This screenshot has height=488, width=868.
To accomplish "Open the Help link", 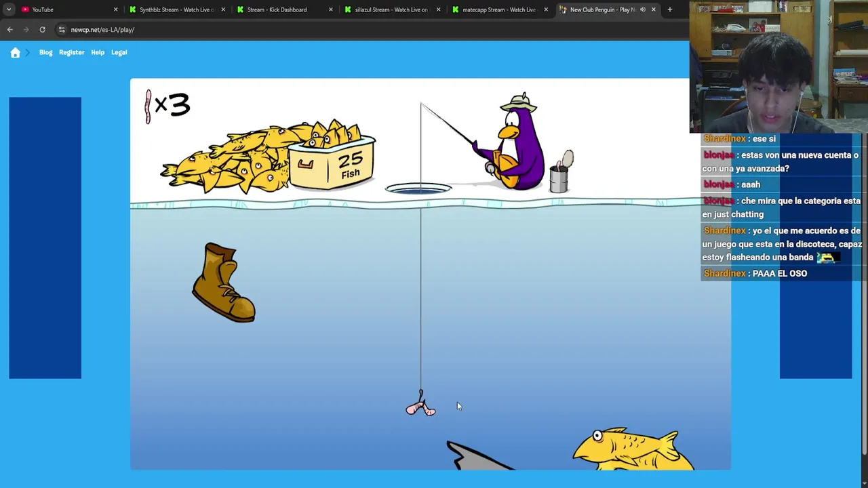I will click(98, 52).
